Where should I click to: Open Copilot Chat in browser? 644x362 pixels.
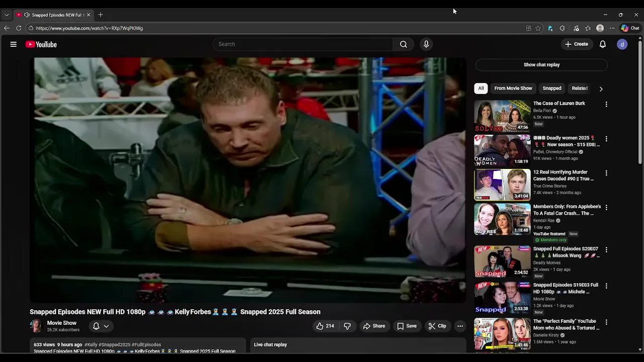click(x=630, y=28)
